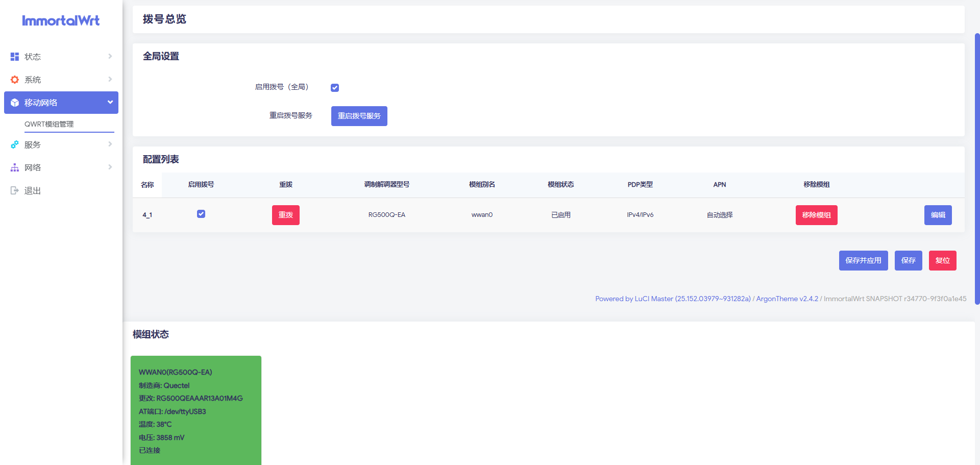Click the 状态 grid icon
The width and height of the screenshot is (980, 465).
click(x=15, y=57)
